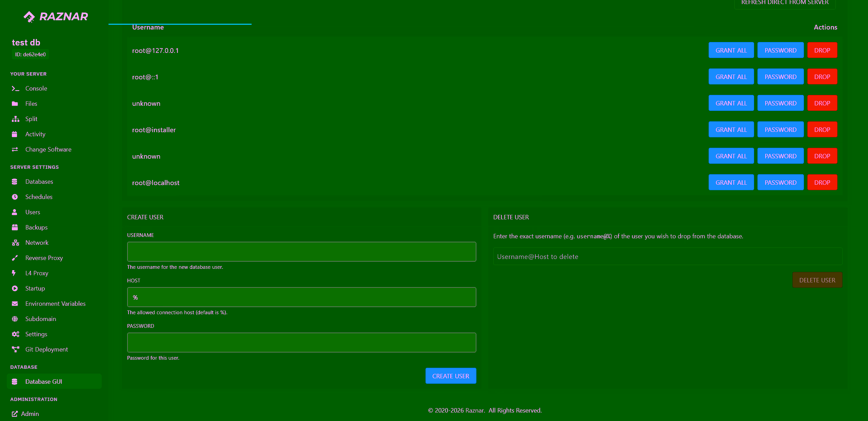Click the Password input field
Screen dimensions: 868x421
click(301, 342)
